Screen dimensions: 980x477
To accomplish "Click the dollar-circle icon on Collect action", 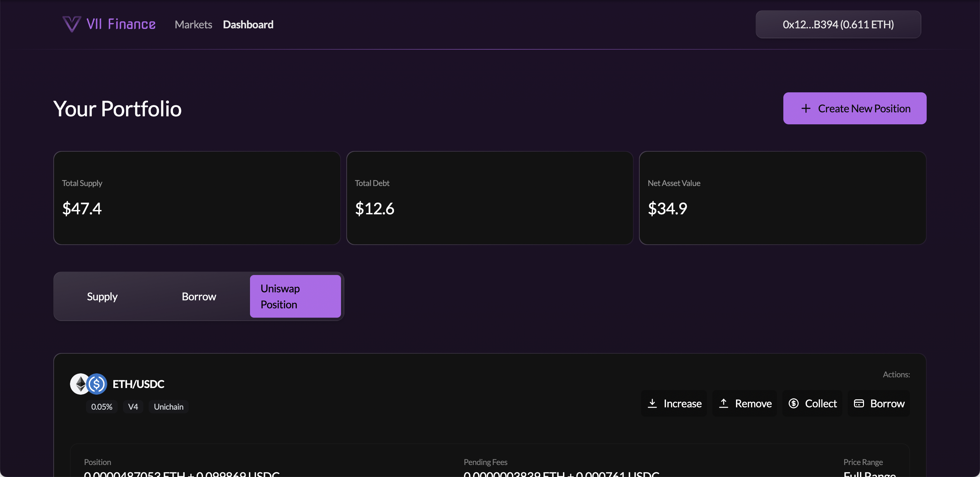I will coord(794,403).
